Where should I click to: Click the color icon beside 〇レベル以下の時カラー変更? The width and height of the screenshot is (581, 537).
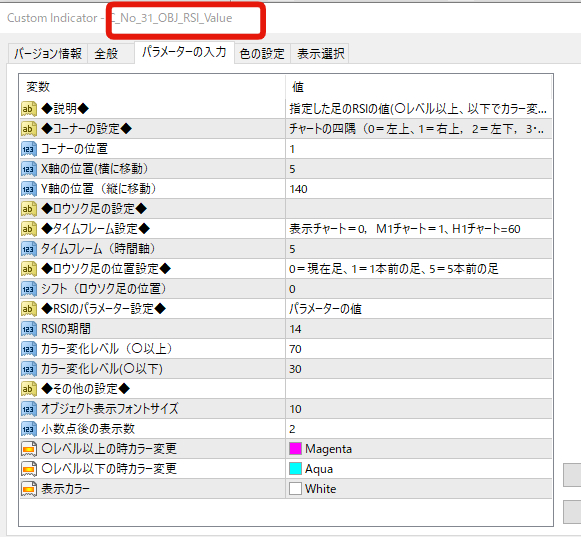[29, 469]
